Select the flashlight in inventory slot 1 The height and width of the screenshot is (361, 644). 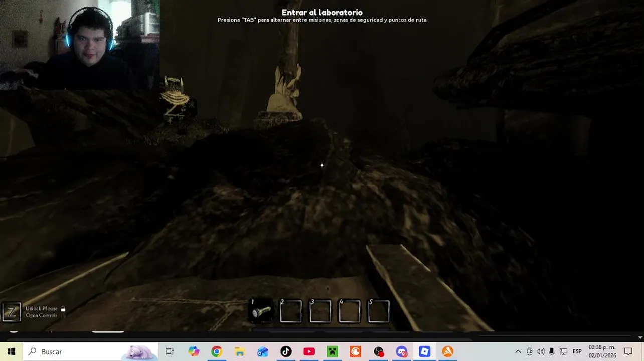[x=262, y=311]
